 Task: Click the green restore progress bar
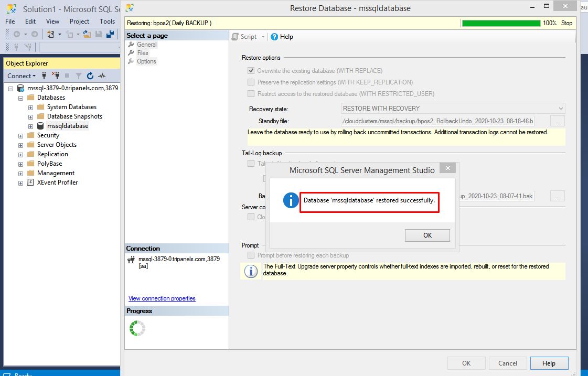501,23
